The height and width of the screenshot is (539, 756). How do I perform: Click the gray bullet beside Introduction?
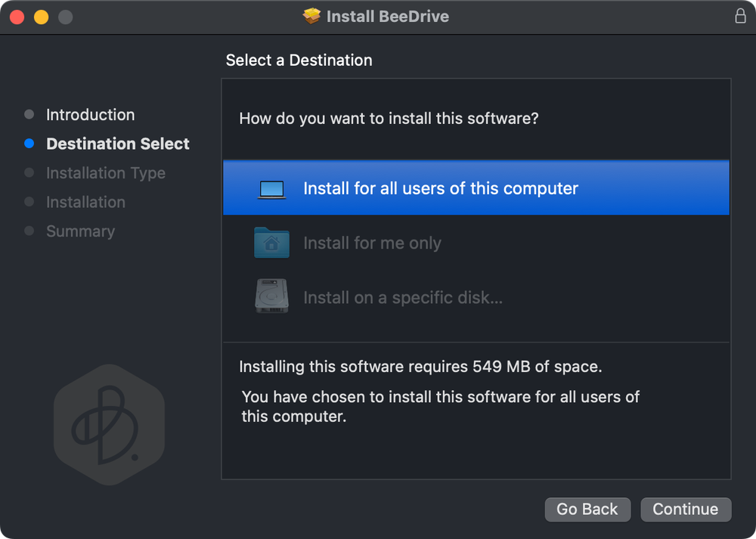pos(29,114)
